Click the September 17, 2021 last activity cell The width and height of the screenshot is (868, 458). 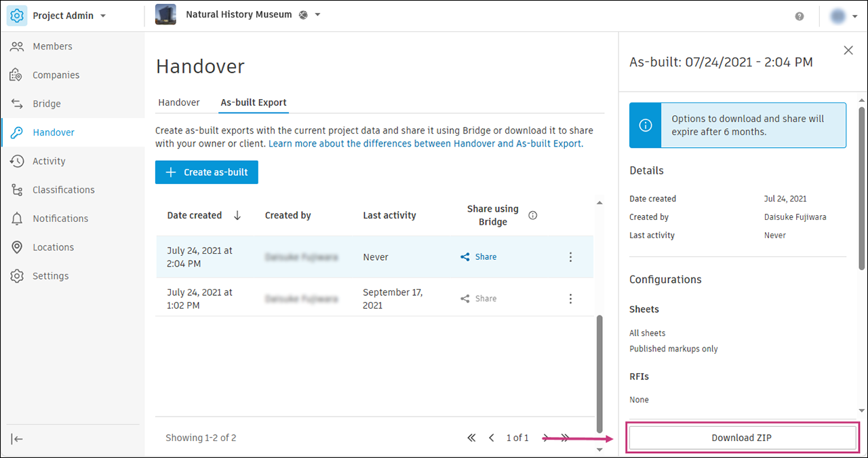tap(393, 299)
